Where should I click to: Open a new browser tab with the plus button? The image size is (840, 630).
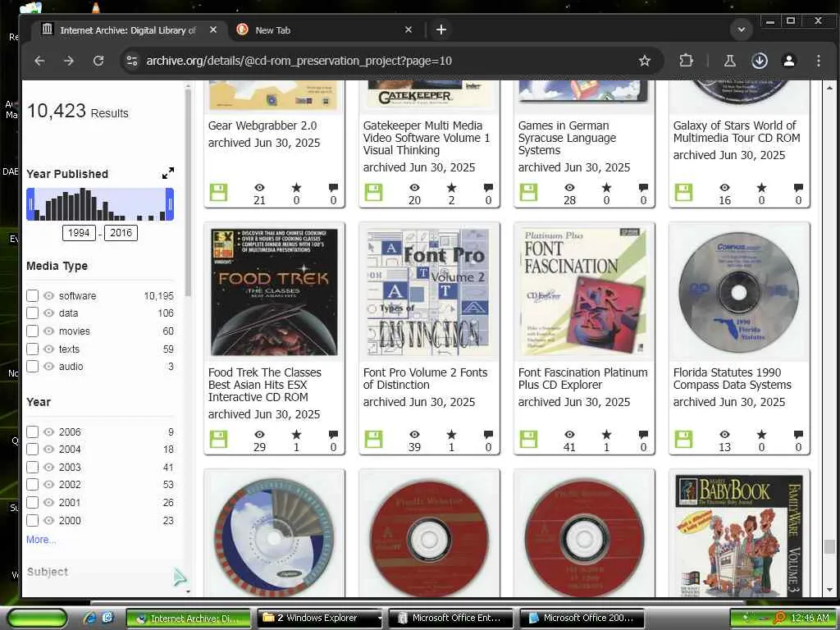point(441,30)
